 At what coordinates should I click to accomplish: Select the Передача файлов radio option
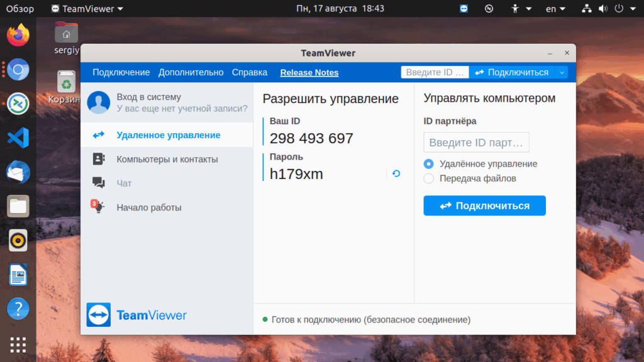tap(428, 178)
